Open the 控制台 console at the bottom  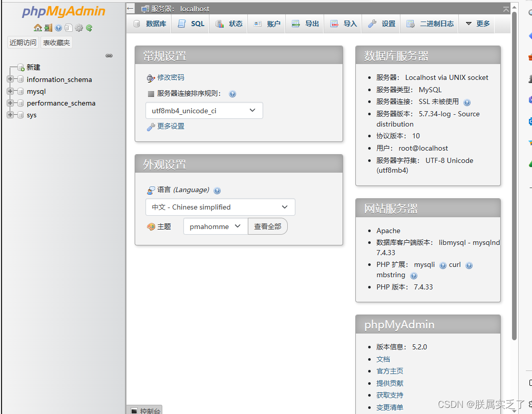tap(149, 410)
